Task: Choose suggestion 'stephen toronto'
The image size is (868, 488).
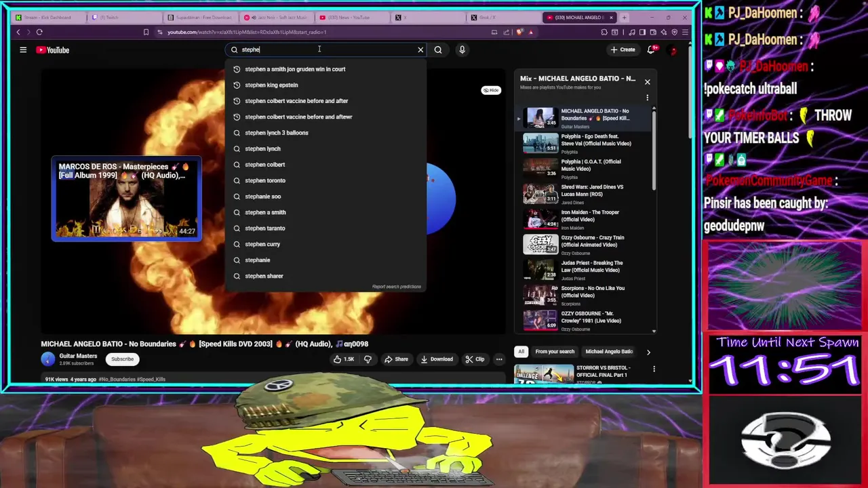Action: click(x=325, y=180)
